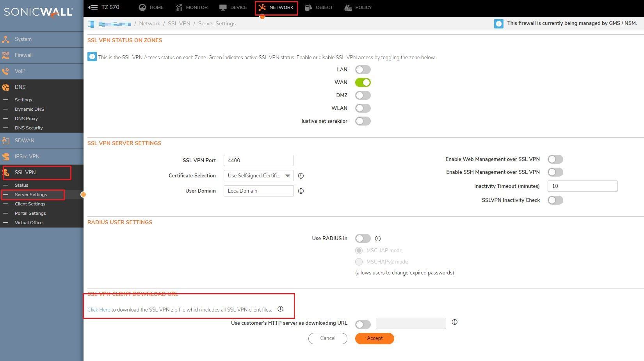The image size is (644, 361).
Task: Click the SSL VPN breadcrumb link
Action: (179, 24)
